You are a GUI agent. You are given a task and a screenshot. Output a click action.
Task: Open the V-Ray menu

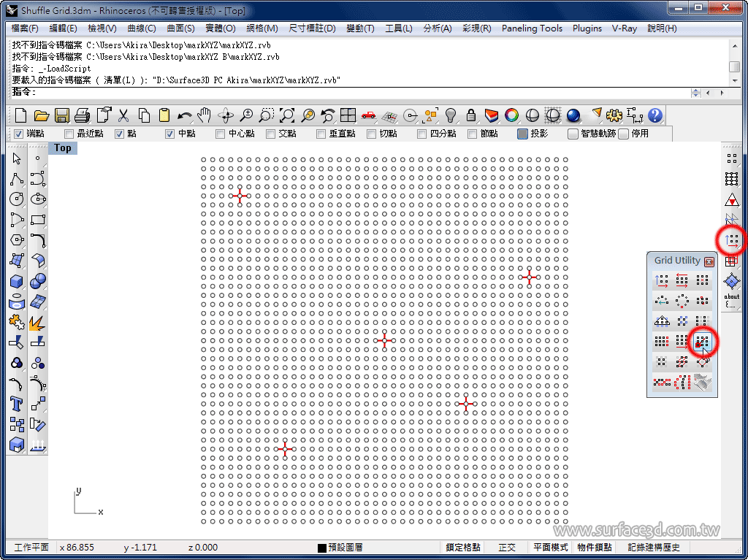click(x=625, y=28)
